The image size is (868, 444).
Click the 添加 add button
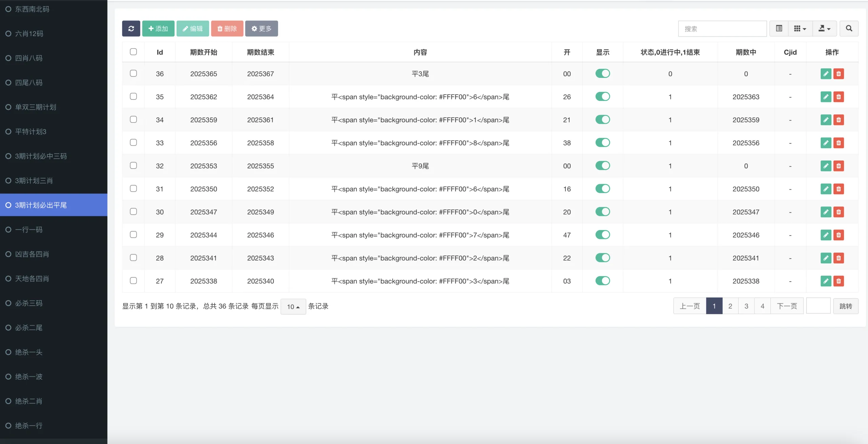(x=158, y=28)
